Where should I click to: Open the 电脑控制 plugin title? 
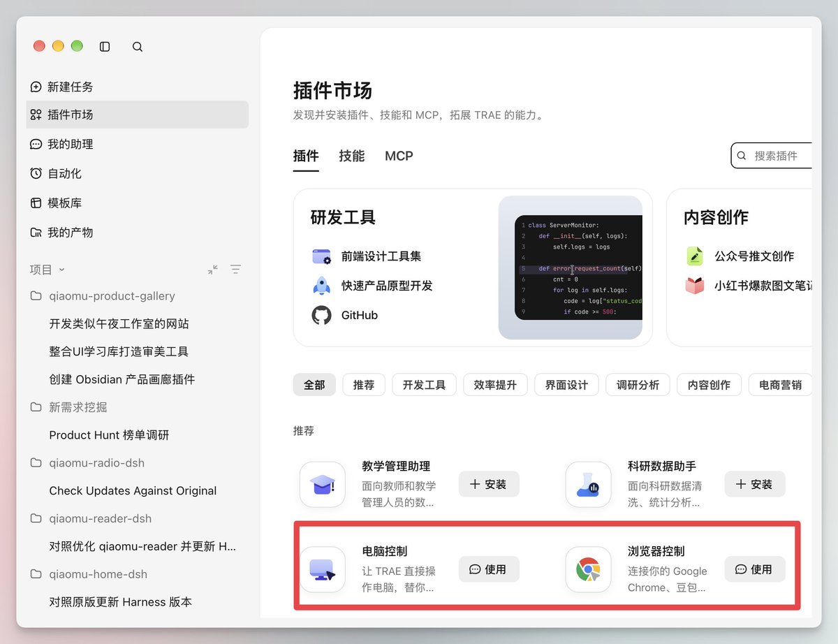tap(385, 551)
